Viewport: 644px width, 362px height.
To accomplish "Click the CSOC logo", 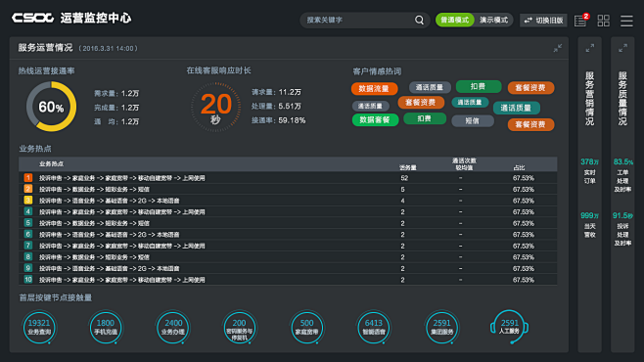I will 32,18.
